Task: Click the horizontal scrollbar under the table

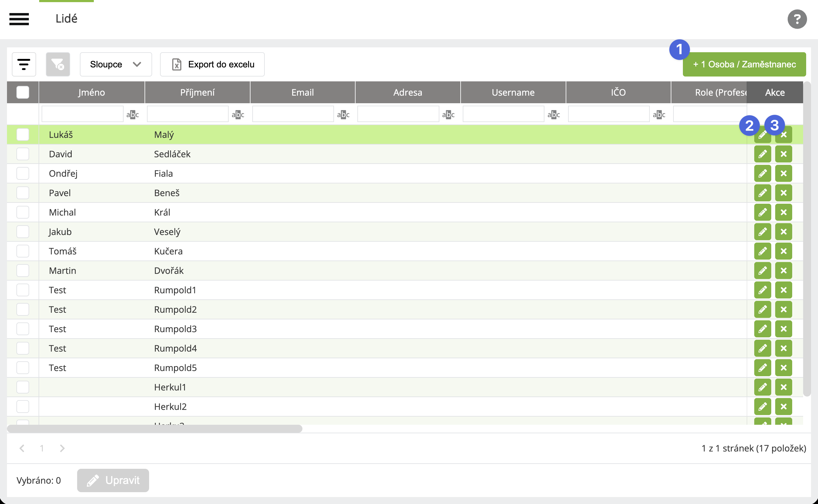Action: 155,429
